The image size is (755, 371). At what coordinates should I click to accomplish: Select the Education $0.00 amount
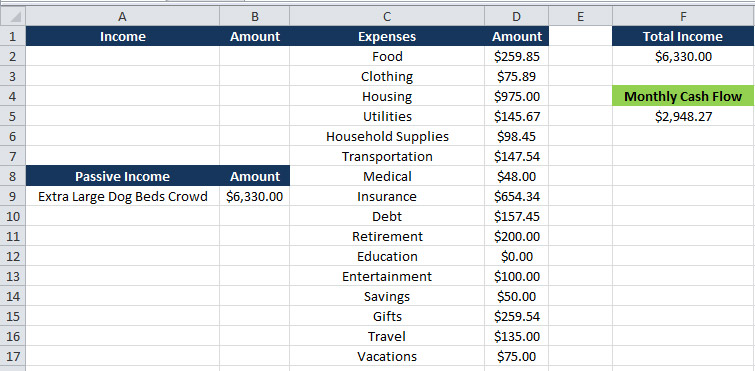(x=517, y=256)
